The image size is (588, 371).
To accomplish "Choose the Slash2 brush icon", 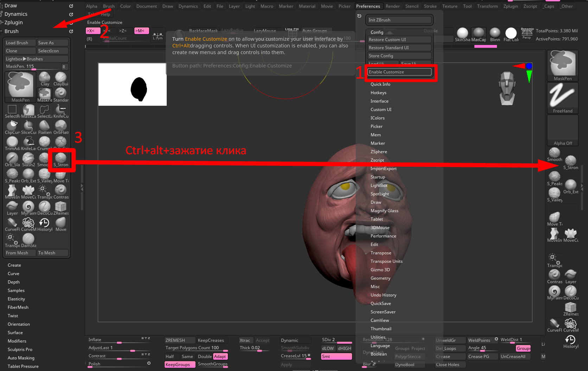I will click(28, 160).
